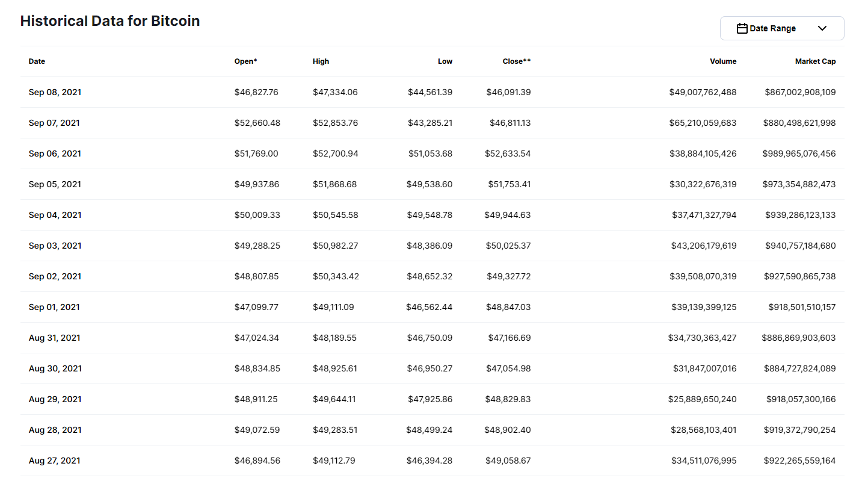
Task: Select the Sep 06, 2021 date cell
Action: point(55,154)
